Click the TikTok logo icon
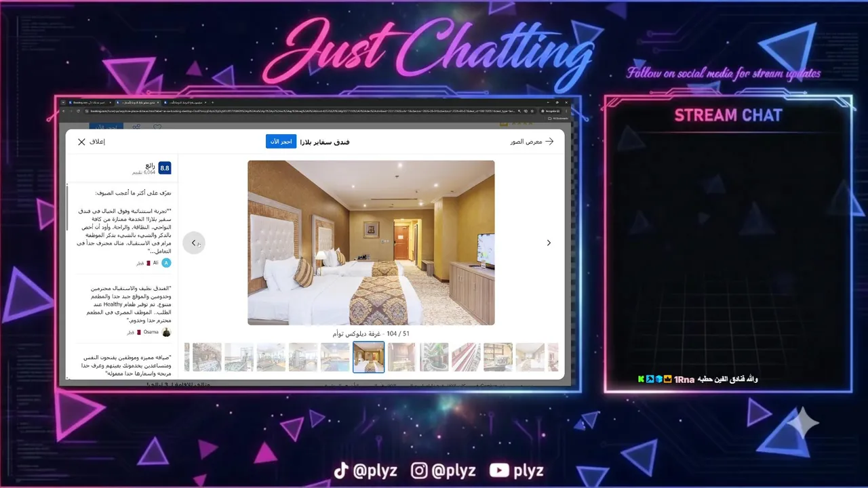Viewport: 868px width, 488px height. coord(341,470)
